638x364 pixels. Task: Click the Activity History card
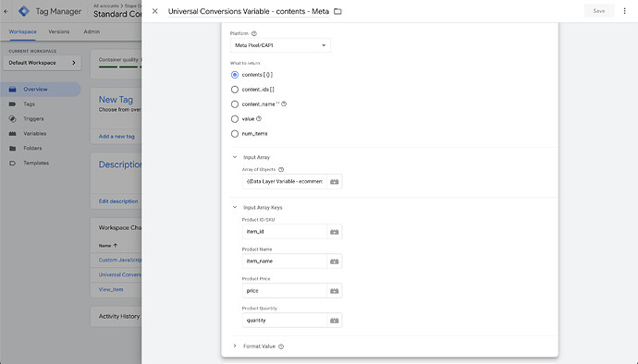point(116,316)
